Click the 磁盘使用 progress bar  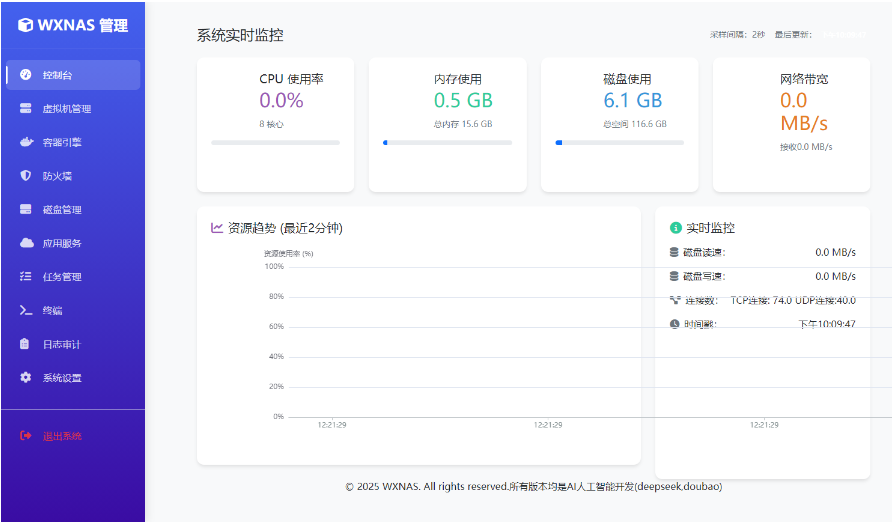pos(619,143)
